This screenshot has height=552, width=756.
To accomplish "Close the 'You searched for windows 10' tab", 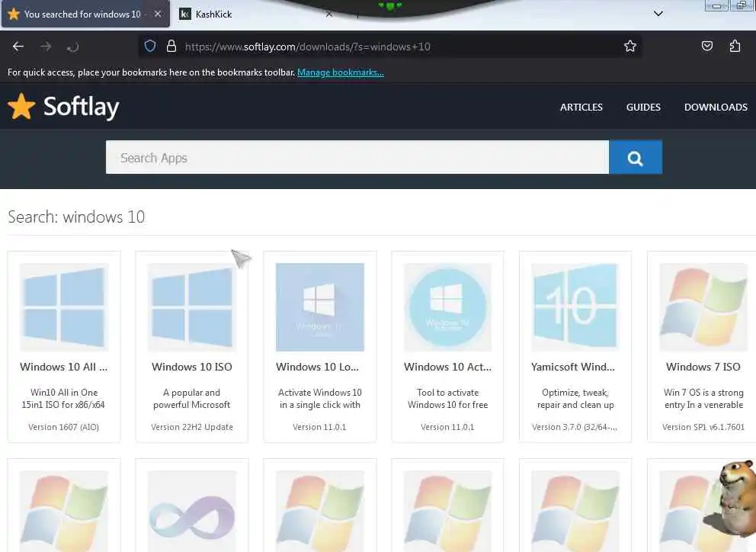I will point(158,14).
